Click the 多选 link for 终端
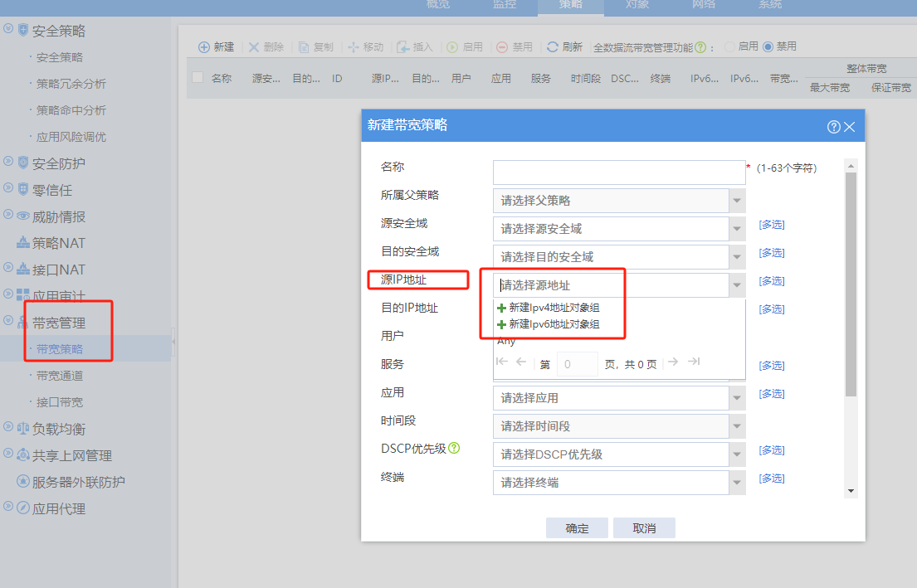 pos(772,479)
